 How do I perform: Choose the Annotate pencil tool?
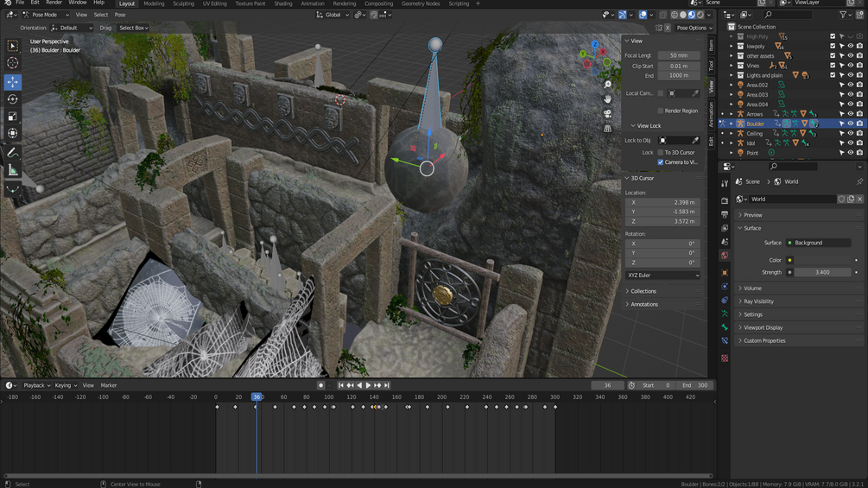pos(12,153)
